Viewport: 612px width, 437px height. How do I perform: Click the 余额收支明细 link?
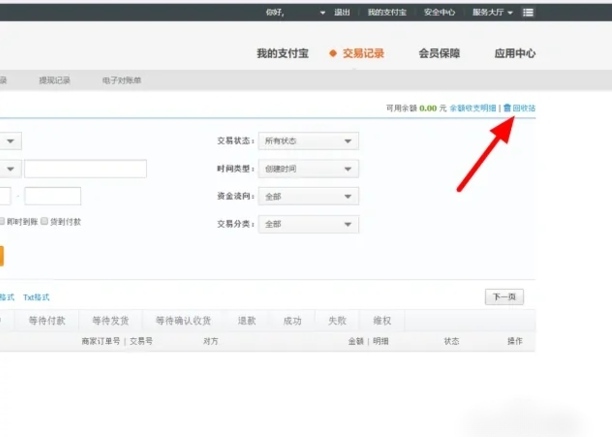(472, 107)
